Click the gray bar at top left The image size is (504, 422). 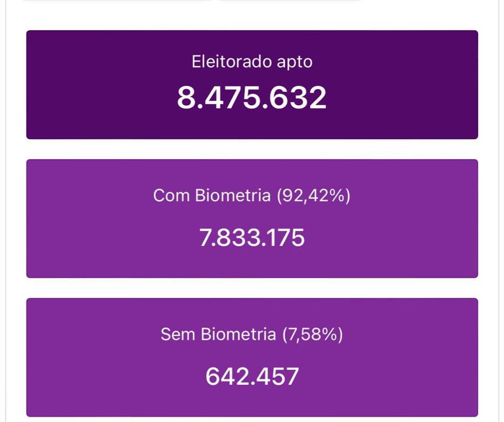point(116,1)
